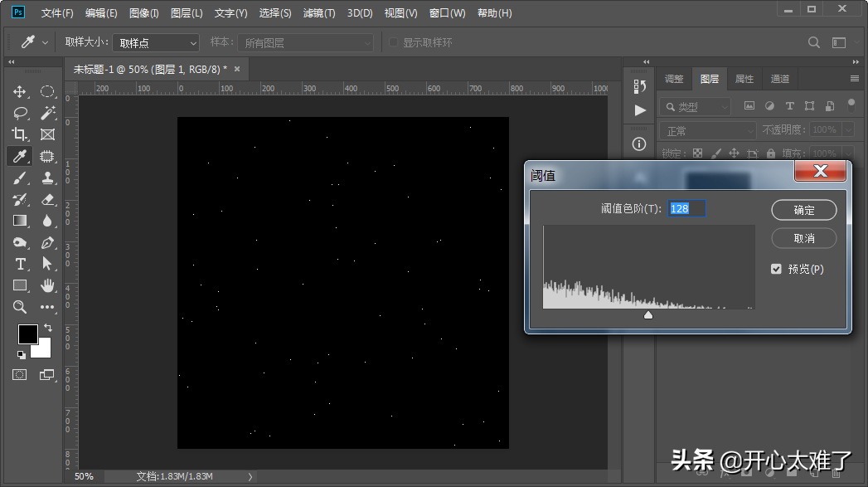Click the threshold histogram slider handle

click(648, 314)
